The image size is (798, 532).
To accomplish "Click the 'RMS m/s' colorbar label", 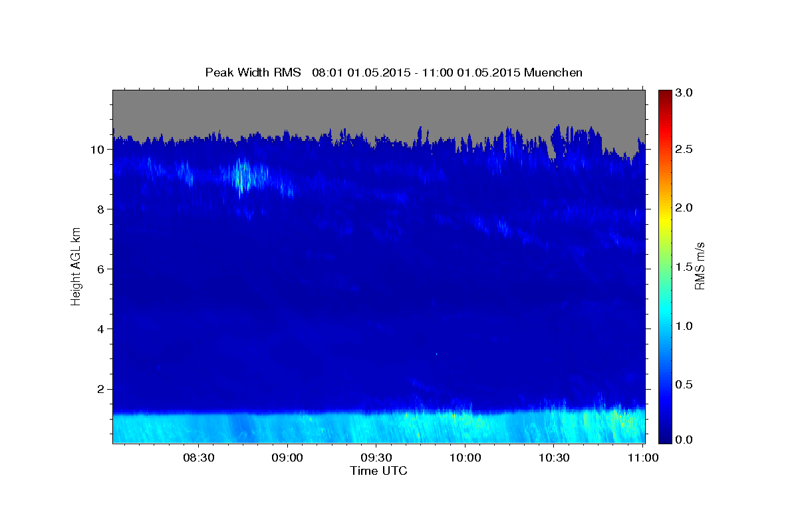I will tap(699, 266).
